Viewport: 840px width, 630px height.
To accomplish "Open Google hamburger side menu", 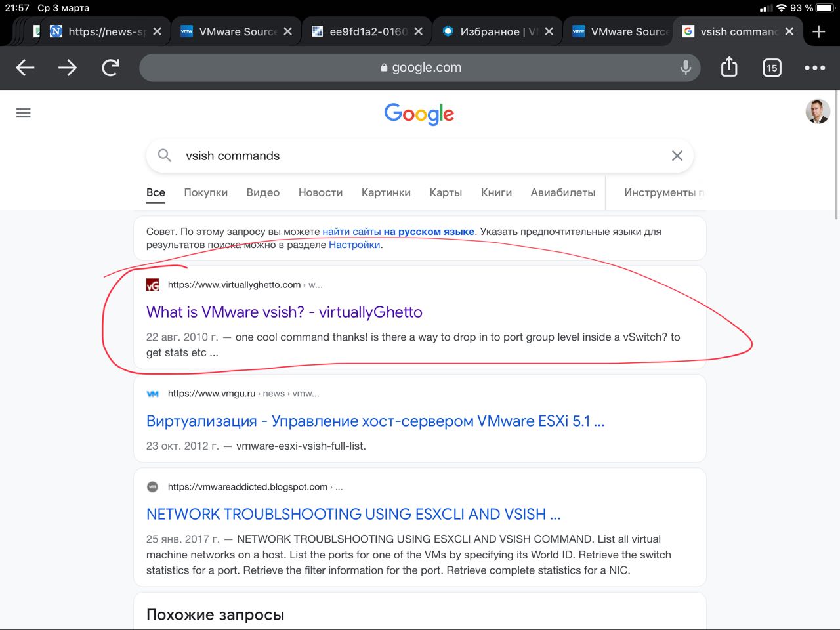I will coord(24,113).
